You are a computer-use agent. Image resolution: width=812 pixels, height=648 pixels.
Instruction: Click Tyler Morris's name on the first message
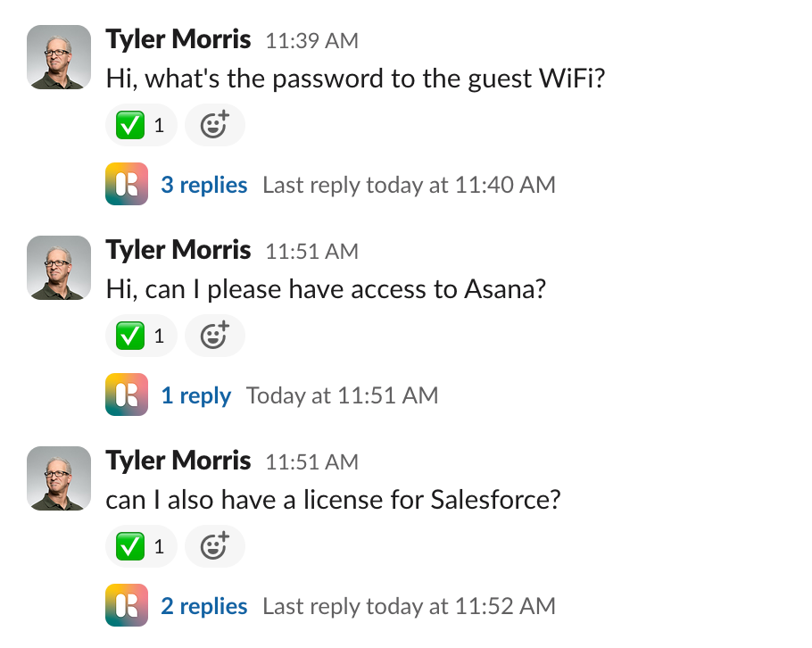(x=178, y=39)
